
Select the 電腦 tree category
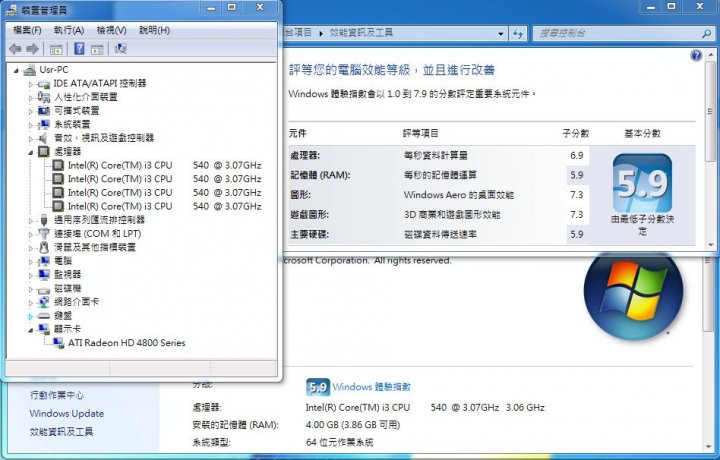tap(63, 261)
